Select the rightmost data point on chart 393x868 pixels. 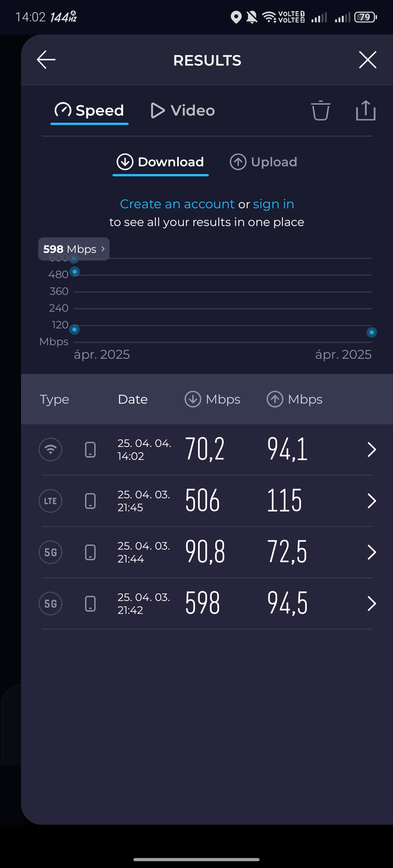tap(371, 333)
